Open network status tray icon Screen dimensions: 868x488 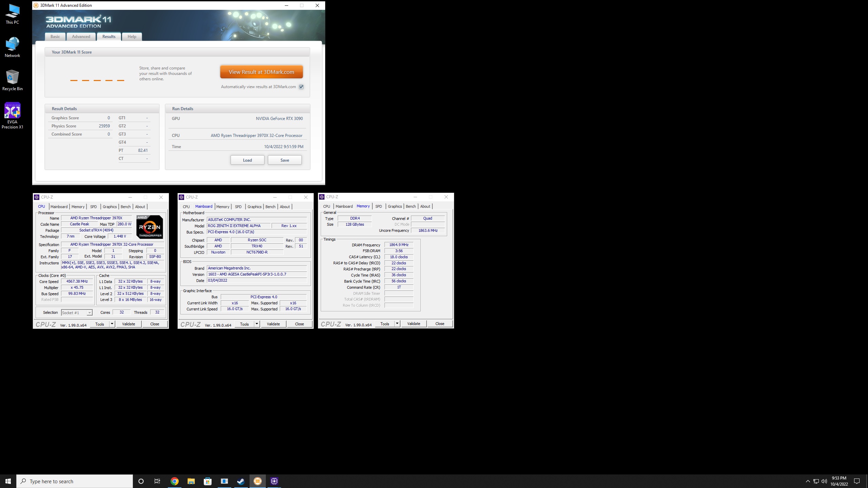click(x=816, y=481)
